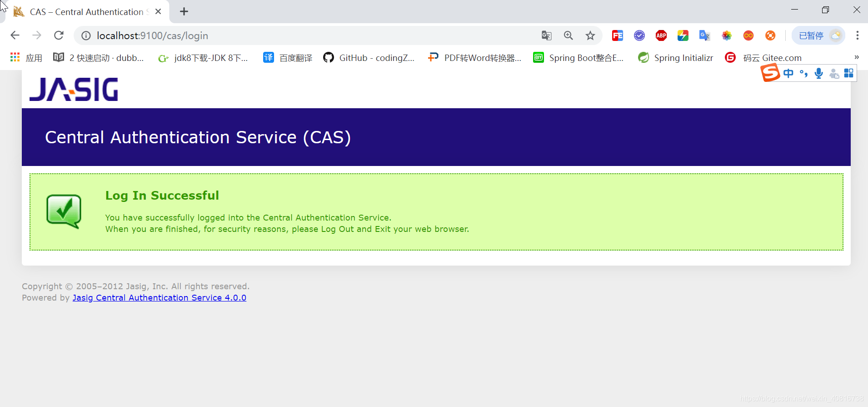Viewport: 868px width, 407px height.
Task: Open the GitHub - codingZ... bookmark
Action: point(369,58)
